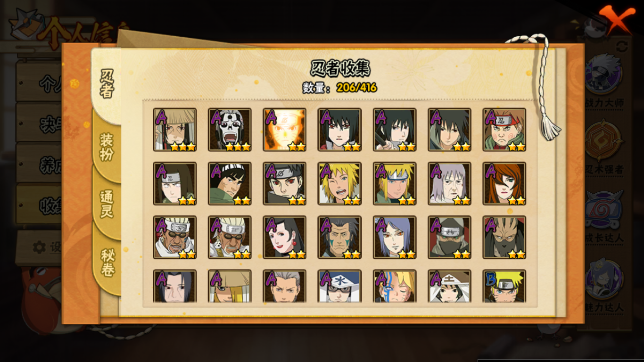
Task: Open the 忍术强者 orange emblem icon
Action: tap(604, 141)
